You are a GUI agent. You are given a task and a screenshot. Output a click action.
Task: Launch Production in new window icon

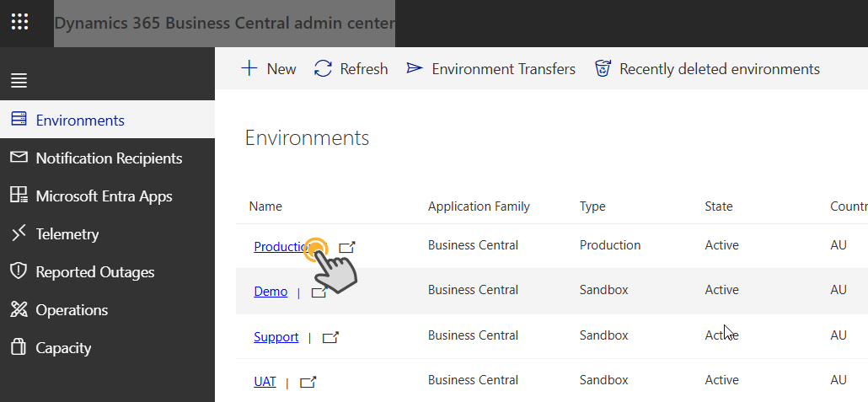click(347, 247)
